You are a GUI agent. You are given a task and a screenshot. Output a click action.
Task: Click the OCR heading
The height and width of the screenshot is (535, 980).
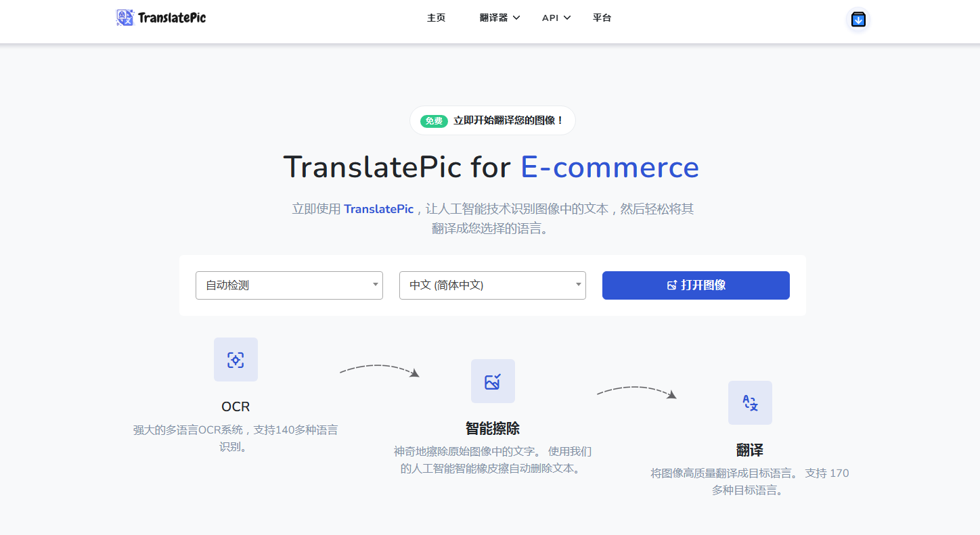[236, 406]
